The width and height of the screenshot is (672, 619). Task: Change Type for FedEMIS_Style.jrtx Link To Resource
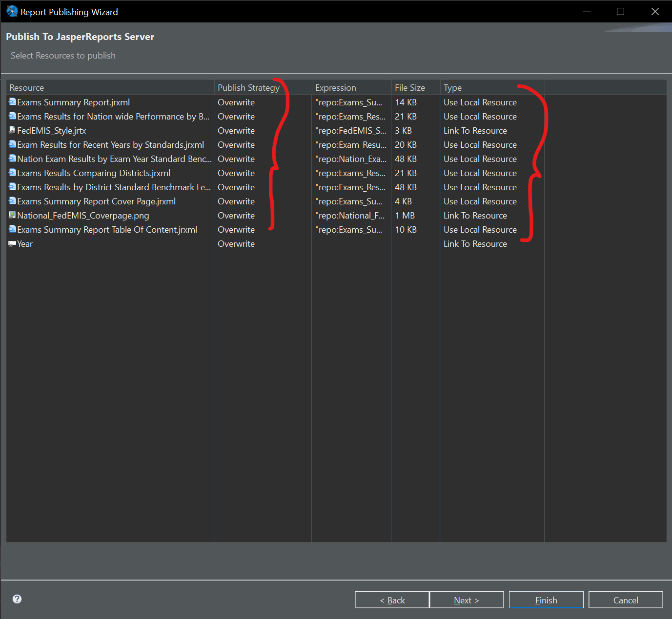[475, 131]
